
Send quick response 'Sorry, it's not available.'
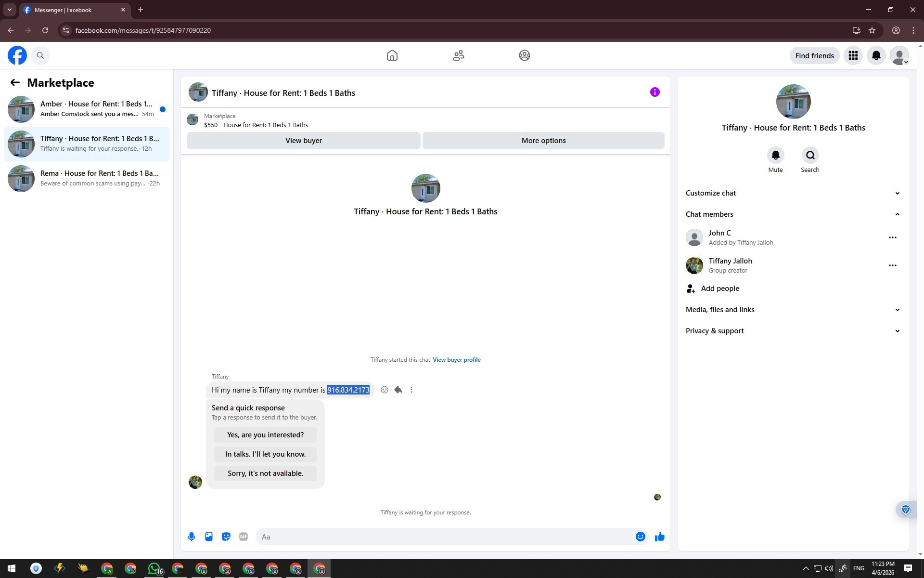[266, 473]
